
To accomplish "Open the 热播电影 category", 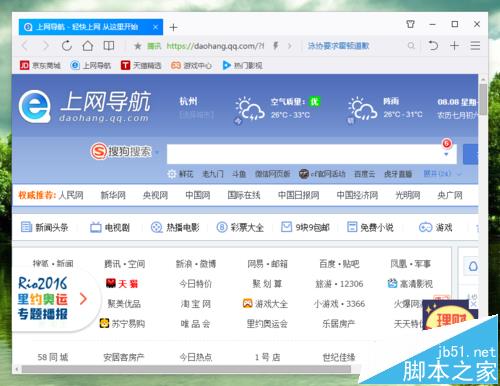I will 175,227.
